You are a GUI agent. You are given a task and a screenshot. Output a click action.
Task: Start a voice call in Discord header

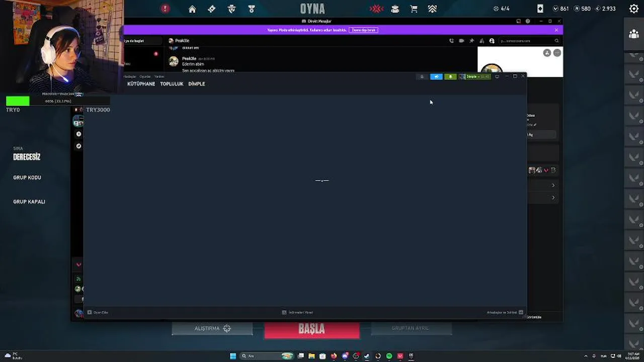451,41
